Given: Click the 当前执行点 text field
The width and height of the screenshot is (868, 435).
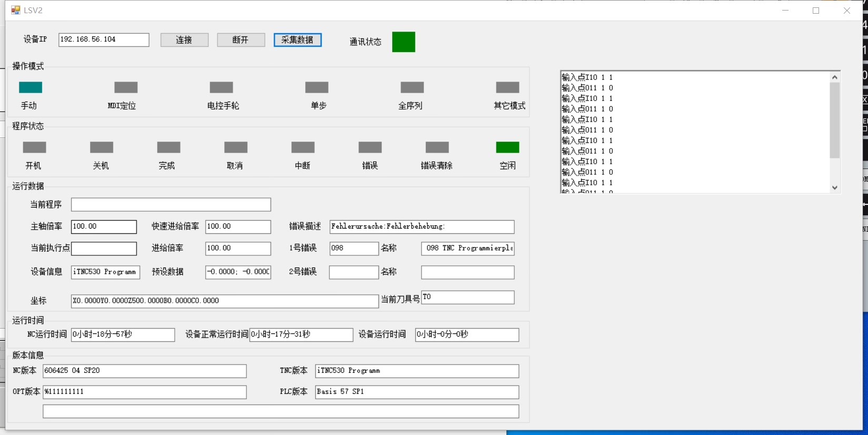Looking at the screenshot, I should (x=104, y=249).
